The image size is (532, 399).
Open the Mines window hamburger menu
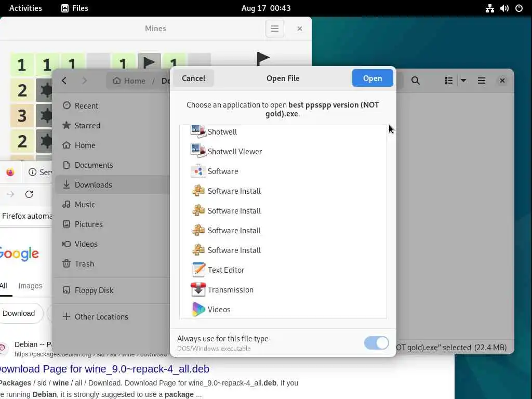click(274, 29)
